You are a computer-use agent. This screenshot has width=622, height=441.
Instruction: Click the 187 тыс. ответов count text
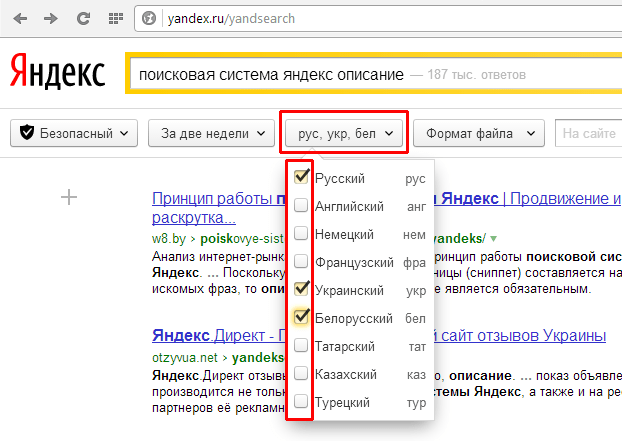[476, 75]
